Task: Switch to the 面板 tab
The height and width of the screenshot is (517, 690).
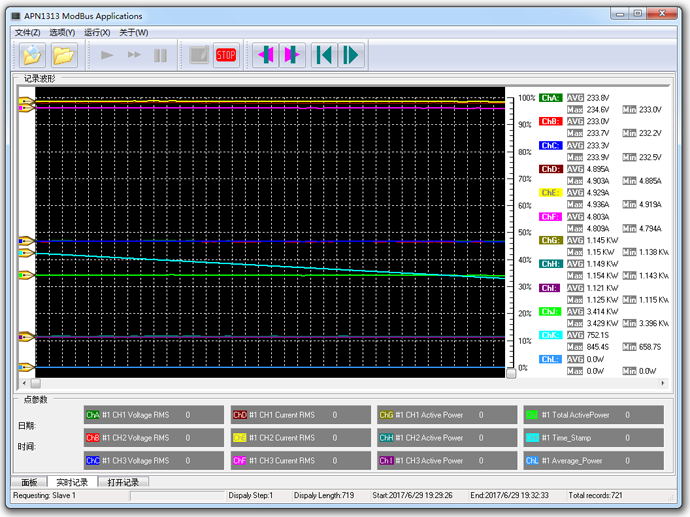Action: (29, 482)
